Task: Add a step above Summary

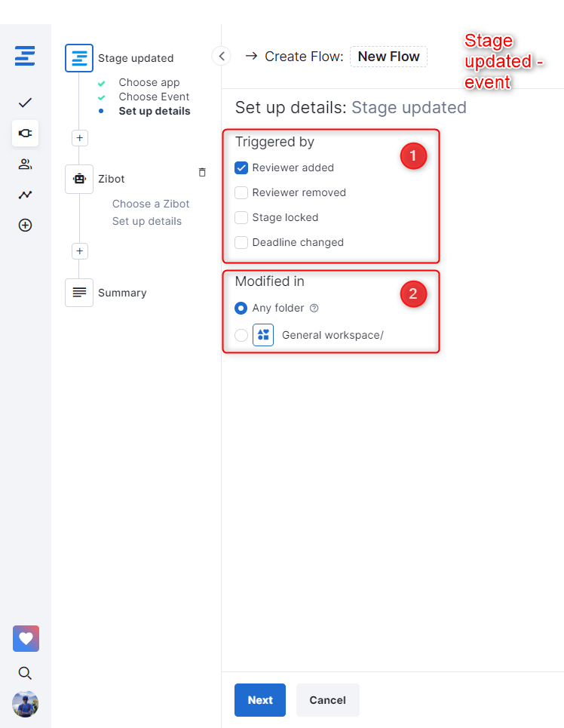Action: pyautogui.click(x=81, y=250)
